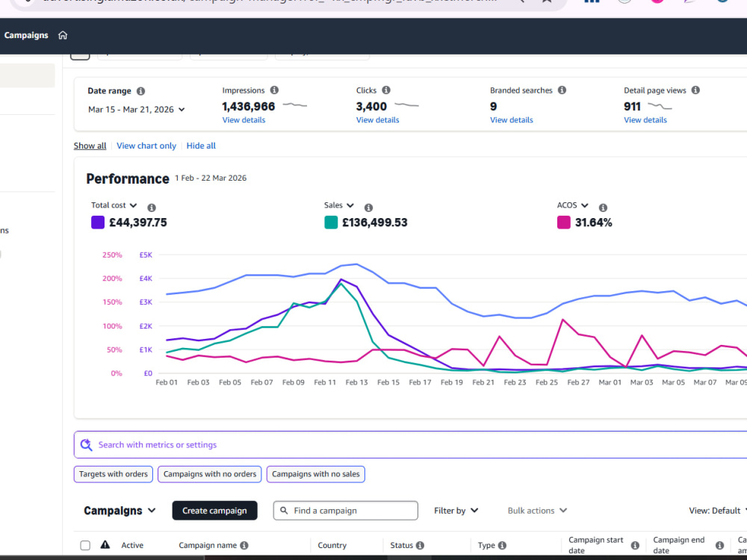Open Branded searches info icon
Screen dimensions: 747x560
tap(562, 90)
